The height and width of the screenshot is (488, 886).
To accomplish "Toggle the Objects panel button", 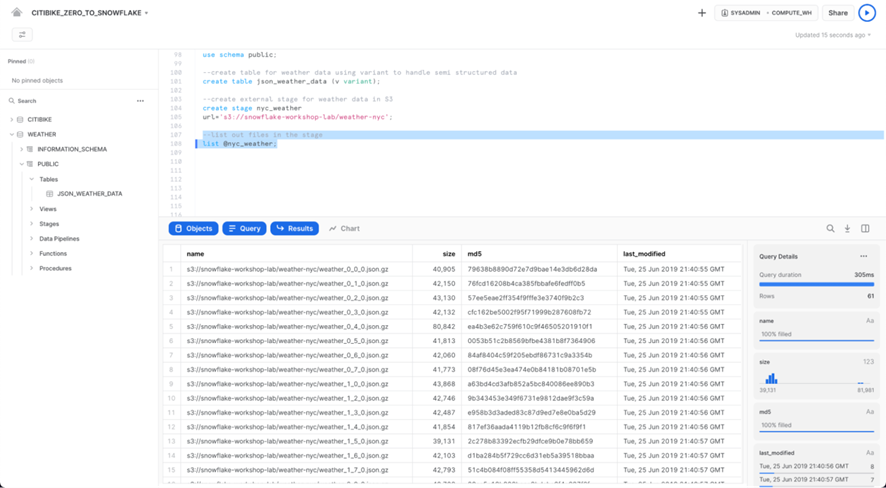I will point(193,229).
